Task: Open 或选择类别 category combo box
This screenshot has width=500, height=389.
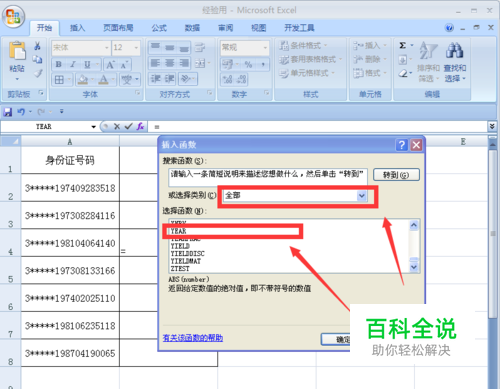Action: click(x=295, y=195)
